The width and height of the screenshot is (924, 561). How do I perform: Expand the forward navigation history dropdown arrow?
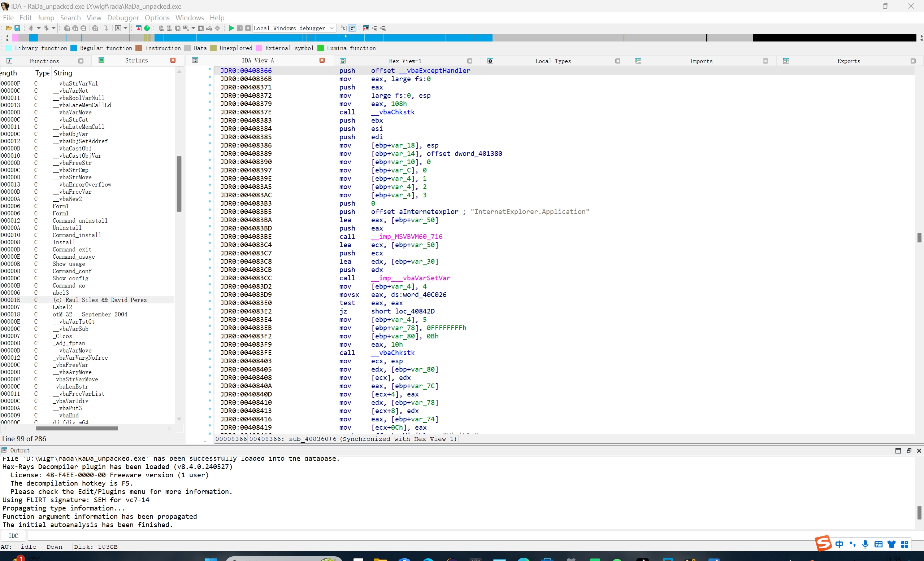[x=54, y=28]
